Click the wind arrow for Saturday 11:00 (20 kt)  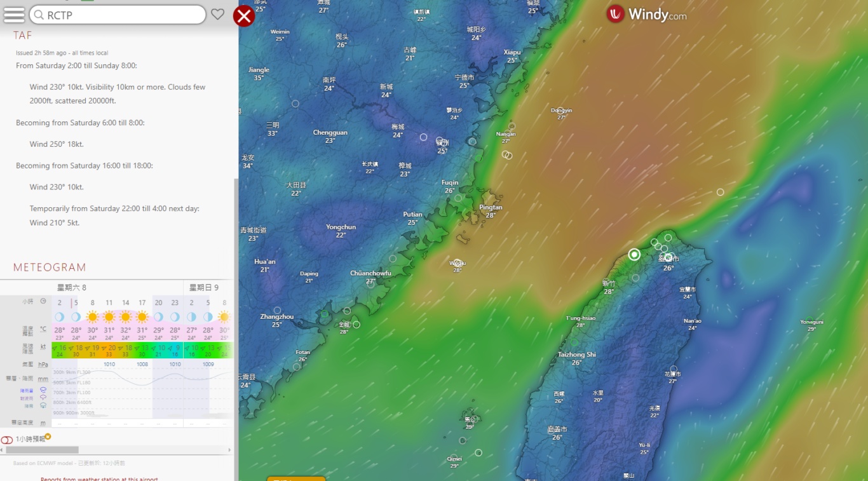tap(105, 348)
